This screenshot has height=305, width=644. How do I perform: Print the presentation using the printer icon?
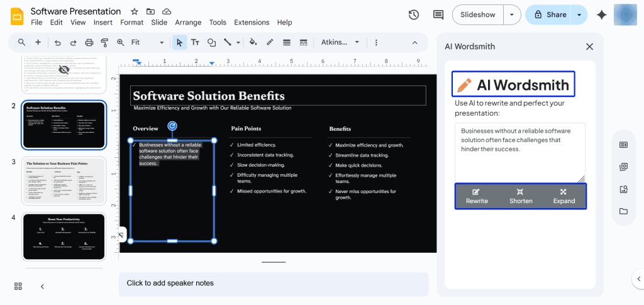click(89, 42)
